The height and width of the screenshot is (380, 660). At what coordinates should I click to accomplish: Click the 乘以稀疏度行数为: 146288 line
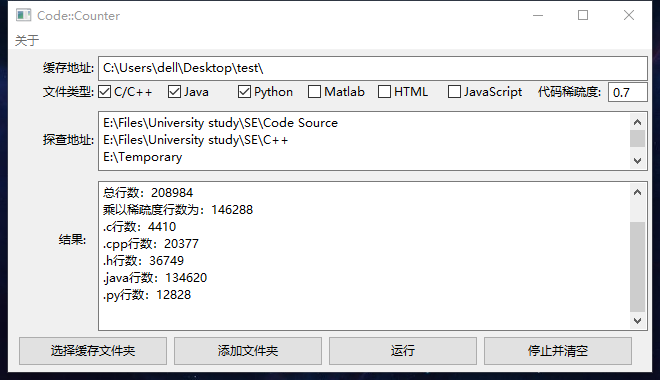click(x=178, y=210)
